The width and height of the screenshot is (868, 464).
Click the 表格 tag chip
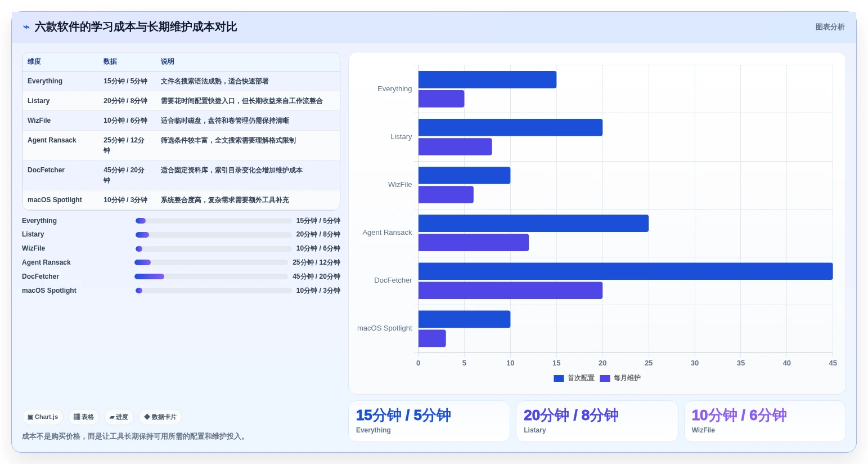pyautogui.click(x=84, y=417)
